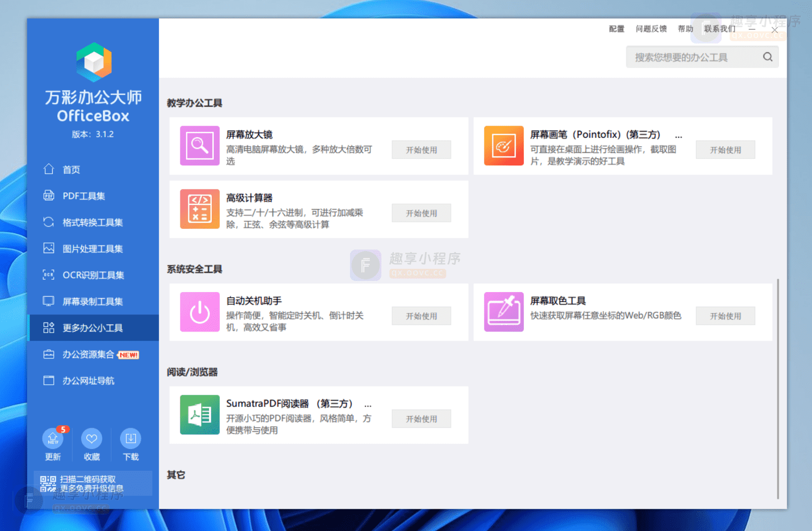Screen dimensions: 812x531
Task: Click 开始使用 for 屏幕取色工具
Action: point(725,316)
